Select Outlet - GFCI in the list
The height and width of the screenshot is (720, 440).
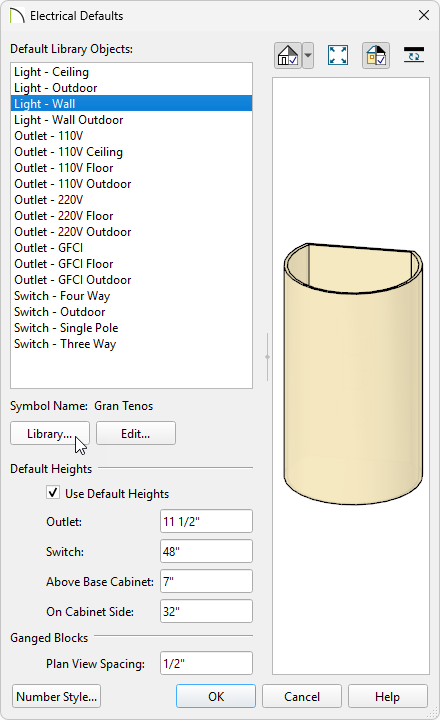pyautogui.click(x=131, y=248)
